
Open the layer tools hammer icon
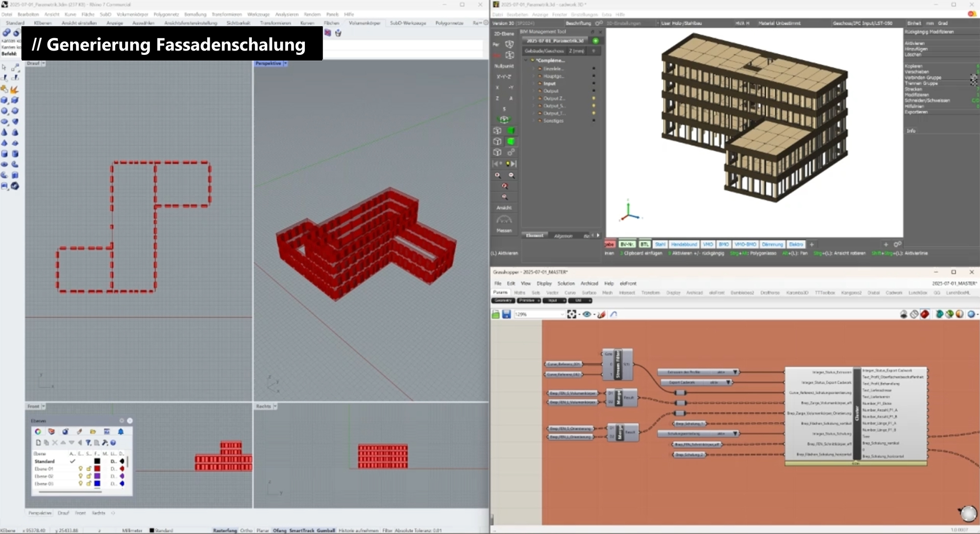[104, 443]
